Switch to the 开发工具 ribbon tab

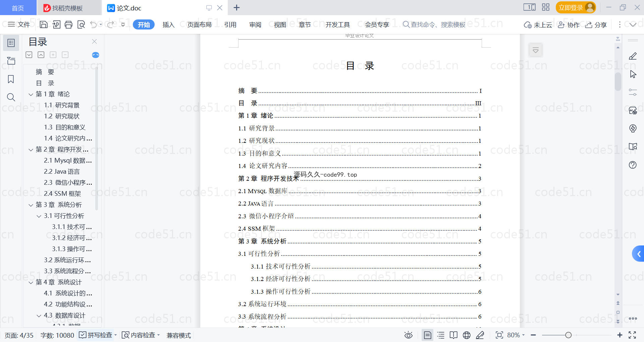tap(337, 24)
